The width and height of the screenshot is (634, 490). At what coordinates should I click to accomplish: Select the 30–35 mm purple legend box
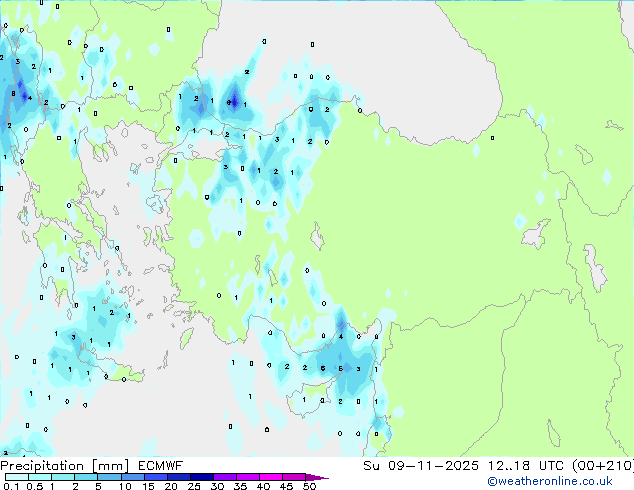click(224, 477)
